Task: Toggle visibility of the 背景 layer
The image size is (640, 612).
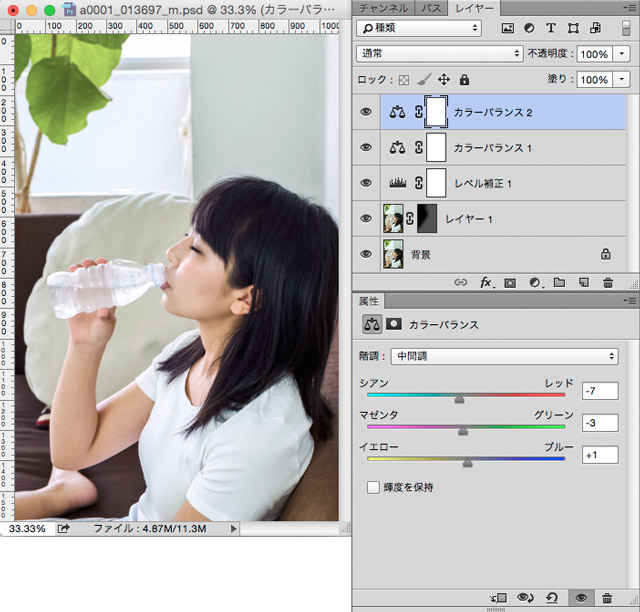Action: click(x=366, y=254)
